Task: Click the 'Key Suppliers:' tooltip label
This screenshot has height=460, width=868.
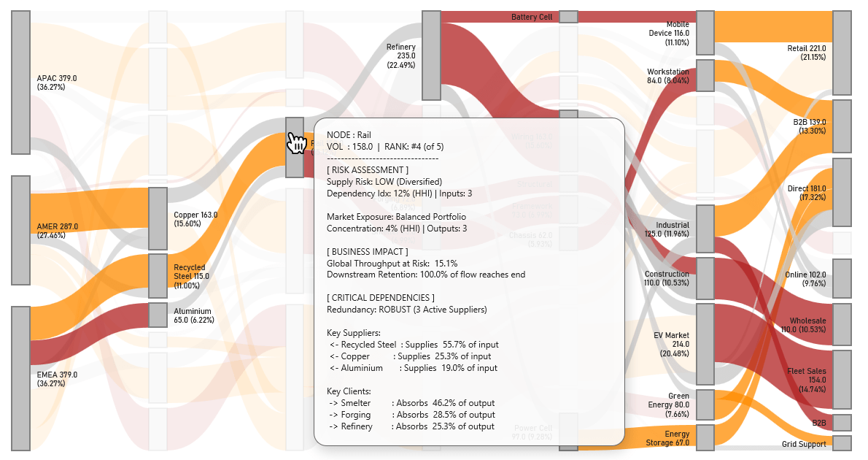Action: pos(354,332)
